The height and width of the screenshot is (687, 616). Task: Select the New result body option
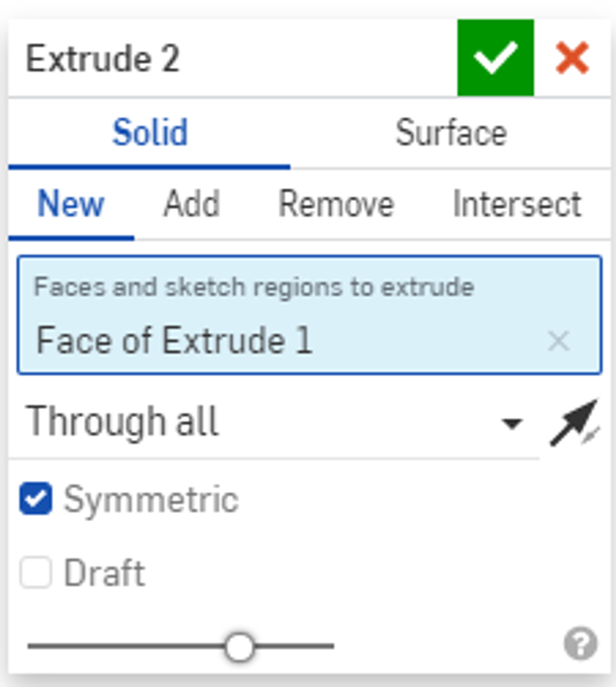71,204
